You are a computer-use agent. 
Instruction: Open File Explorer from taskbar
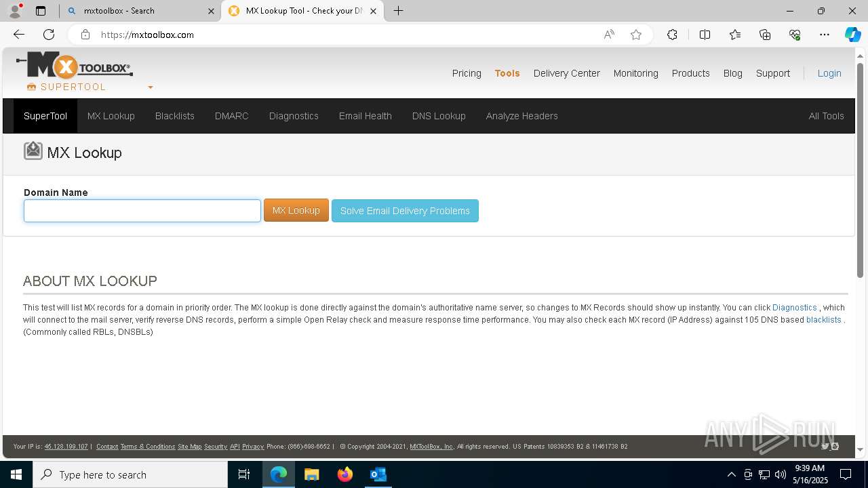pos(311,474)
